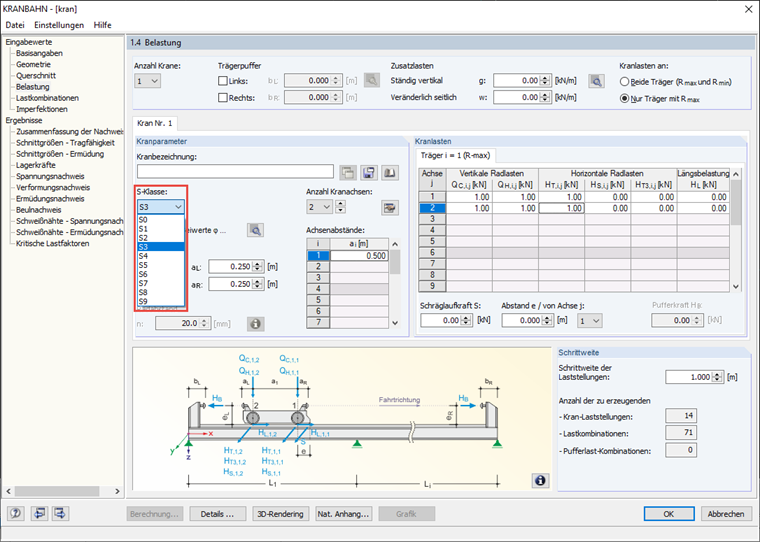
Task: Click the info icon in the crane diagram
Action: [540, 480]
